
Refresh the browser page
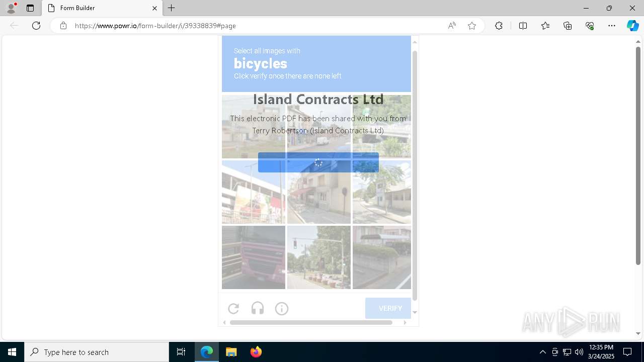pyautogui.click(x=36, y=26)
